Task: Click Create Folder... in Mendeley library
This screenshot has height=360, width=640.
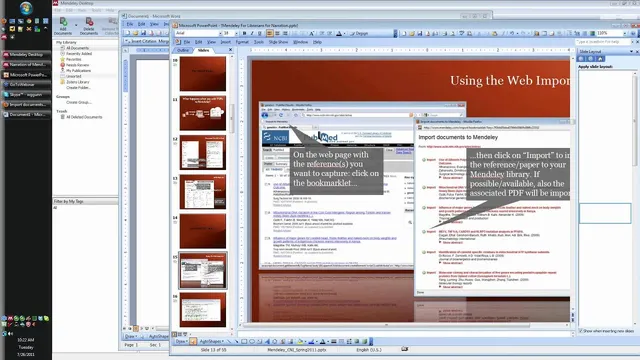Action: [x=78, y=87]
